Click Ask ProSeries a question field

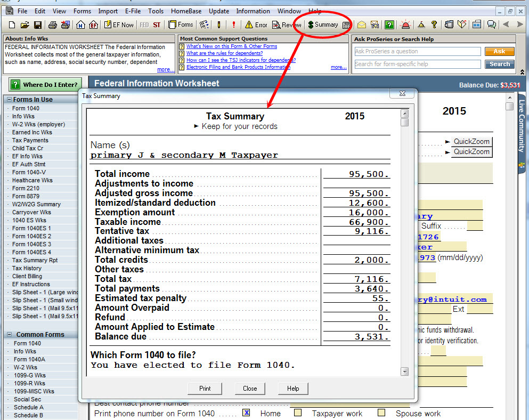coord(417,51)
